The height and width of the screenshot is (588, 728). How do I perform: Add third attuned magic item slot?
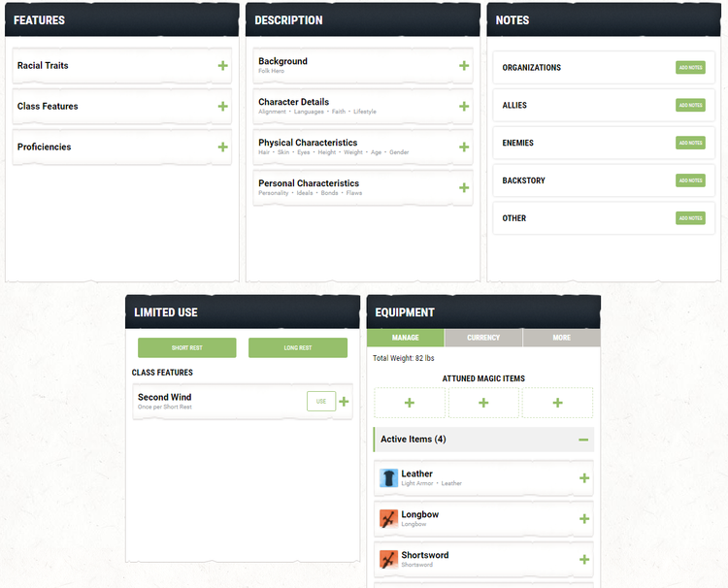point(557,403)
